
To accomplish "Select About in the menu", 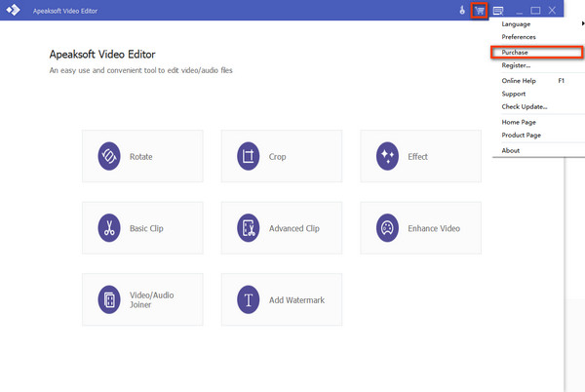I will pyautogui.click(x=538, y=150).
